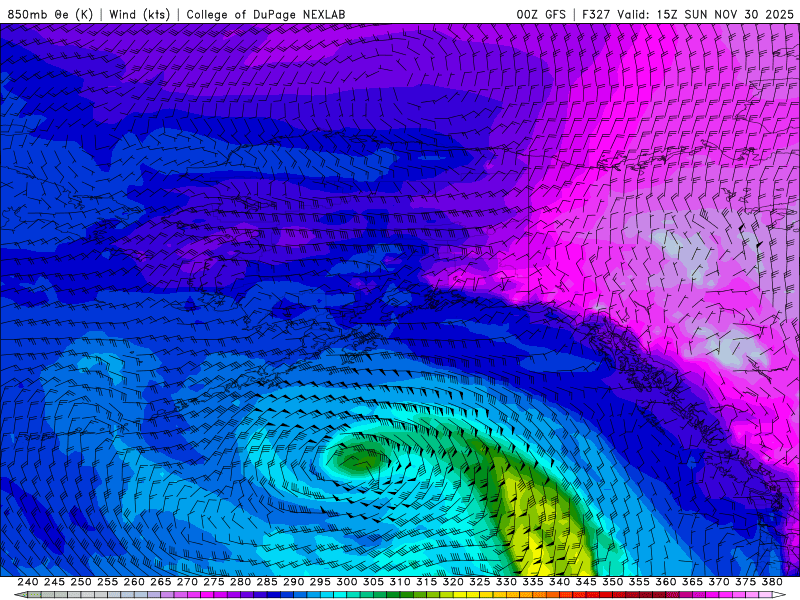Click the 'Valid: 15Z SUN NOV 30 2025' text
The width and height of the screenshot is (800, 600).
point(706,14)
